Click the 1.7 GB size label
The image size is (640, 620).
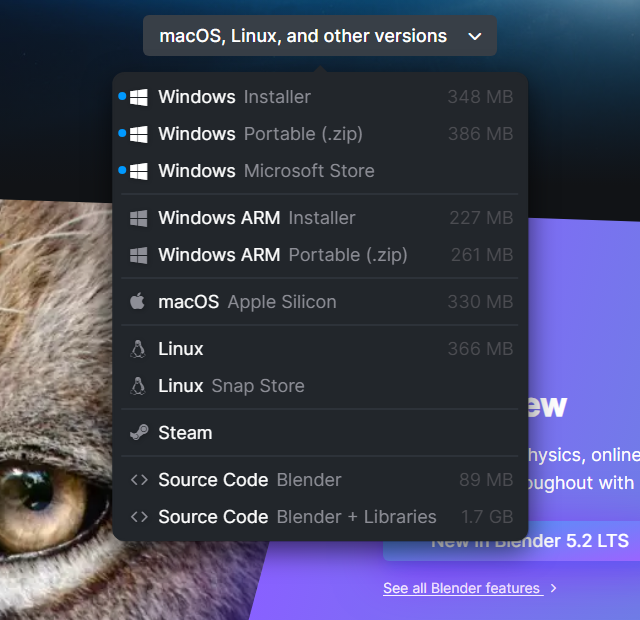pyautogui.click(x=487, y=517)
